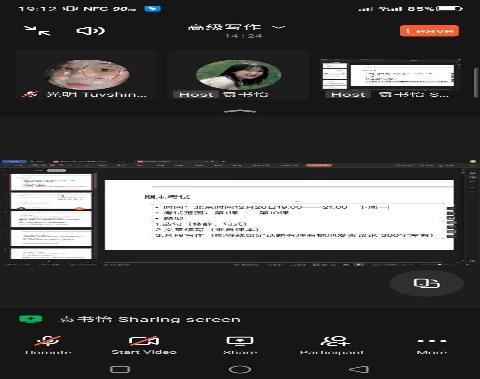Screen dimensions: 480x379
Task: Open the More options menu
Action: 432,345
